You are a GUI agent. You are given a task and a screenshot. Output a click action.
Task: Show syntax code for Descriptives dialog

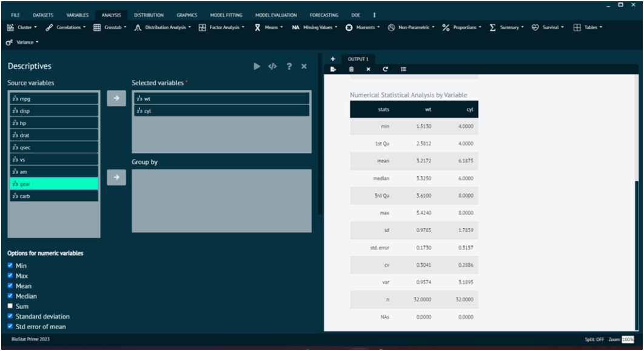[272, 66]
